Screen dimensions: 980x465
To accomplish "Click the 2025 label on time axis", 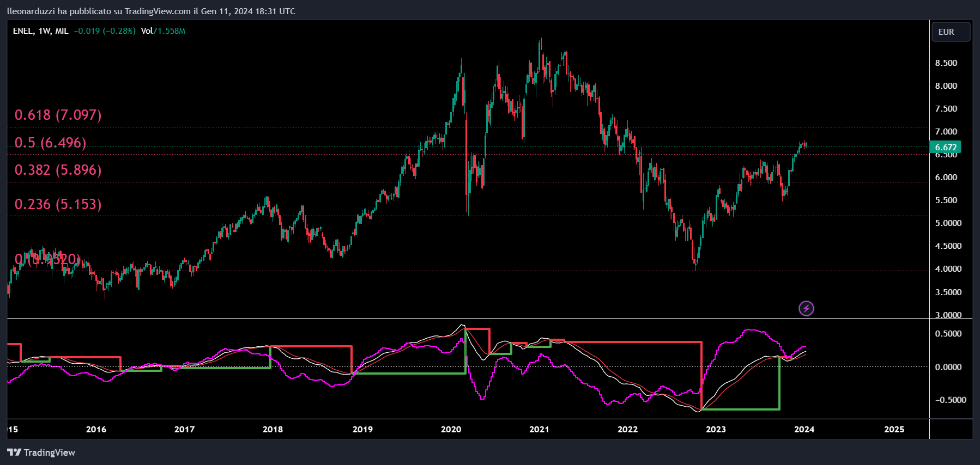I will [894, 430].
